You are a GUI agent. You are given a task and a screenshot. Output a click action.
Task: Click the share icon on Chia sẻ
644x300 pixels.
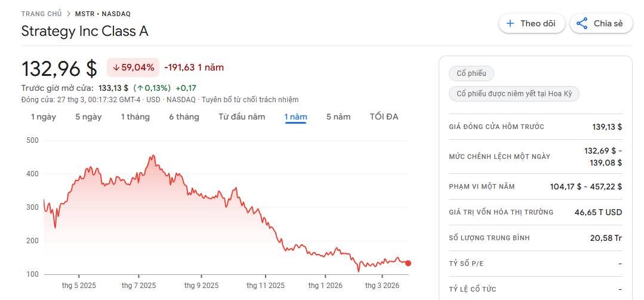pos(583,24)
